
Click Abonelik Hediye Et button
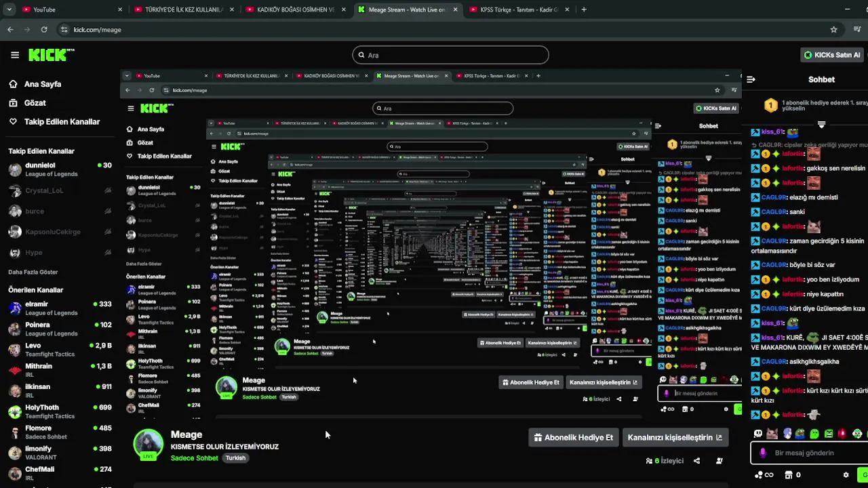pyautogui.click(x=573, y=437)
